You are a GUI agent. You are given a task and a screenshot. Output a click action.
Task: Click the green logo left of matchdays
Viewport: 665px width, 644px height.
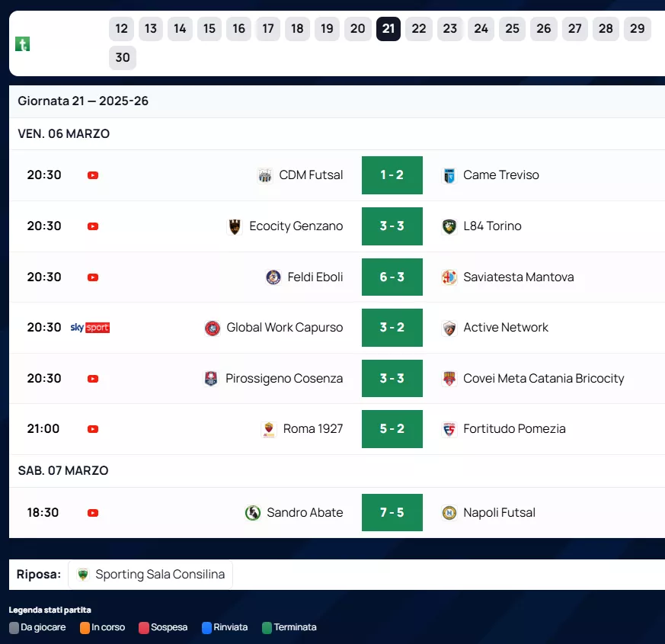tap(22, 43)
